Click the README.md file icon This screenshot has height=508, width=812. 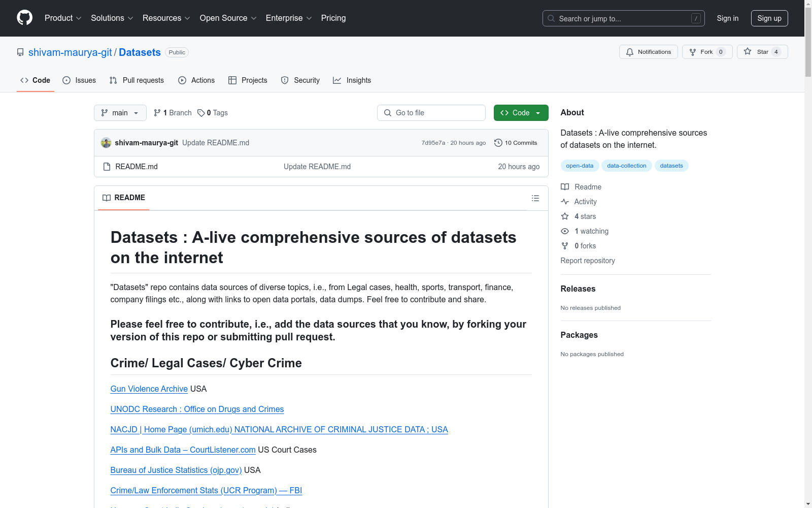pyautogui.click(x=107, y=167)
